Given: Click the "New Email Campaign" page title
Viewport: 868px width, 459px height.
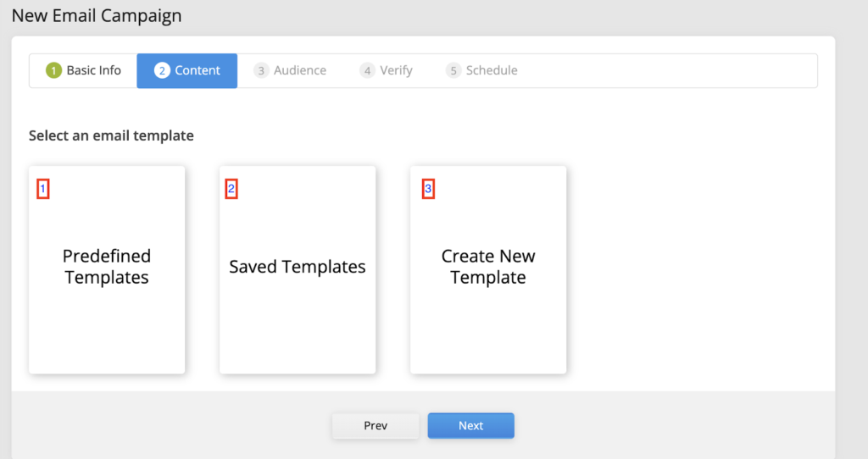Looking at the screenshot, I should pyautogui.click(x=97, y=15).
